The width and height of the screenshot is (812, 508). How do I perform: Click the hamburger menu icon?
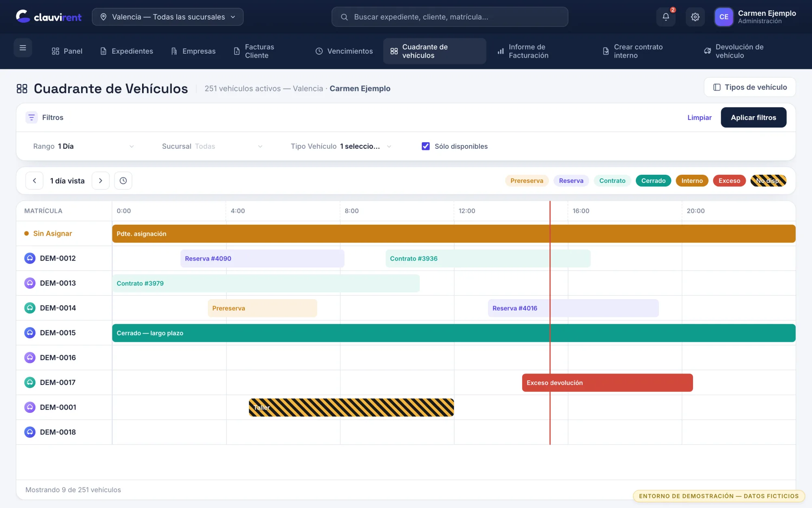23,48
